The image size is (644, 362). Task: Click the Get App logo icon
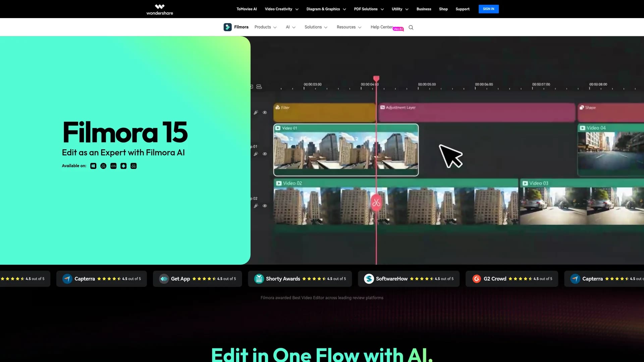164,279
